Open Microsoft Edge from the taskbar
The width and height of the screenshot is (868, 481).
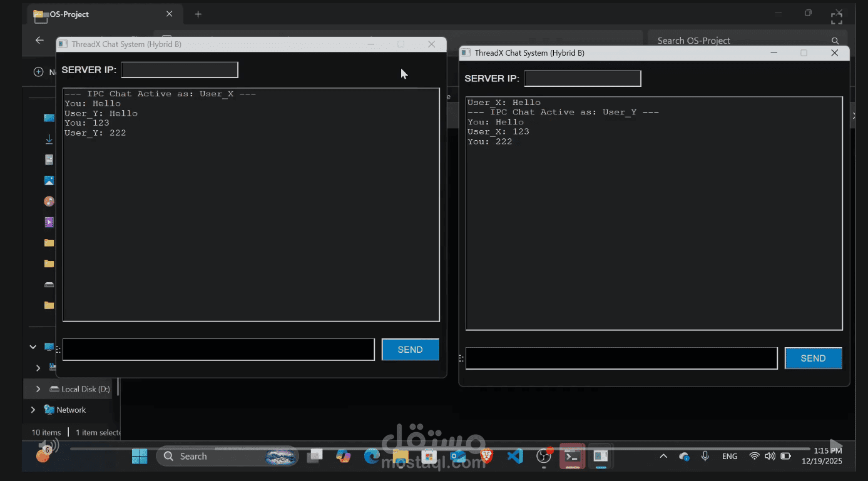[371, 456]
